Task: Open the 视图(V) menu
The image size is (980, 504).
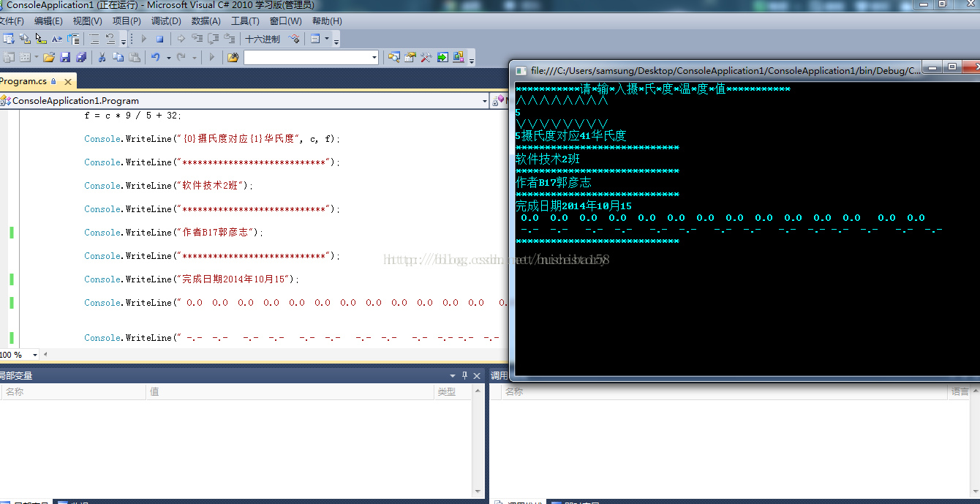Action: (x=87, y=21)
